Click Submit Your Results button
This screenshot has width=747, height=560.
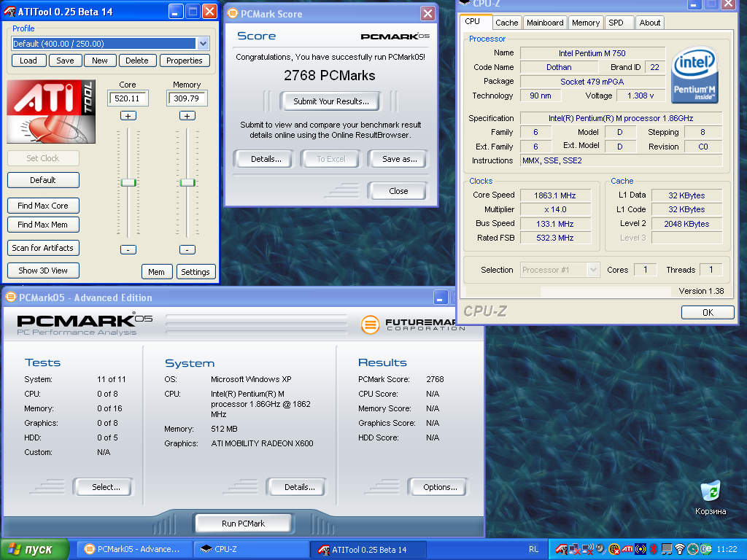coord(330,101)
